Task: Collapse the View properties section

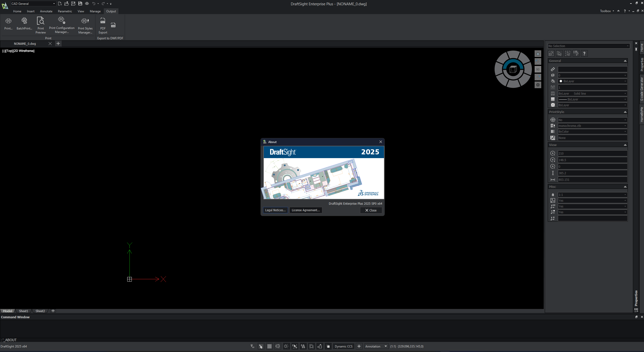Action: pos(625,145)
